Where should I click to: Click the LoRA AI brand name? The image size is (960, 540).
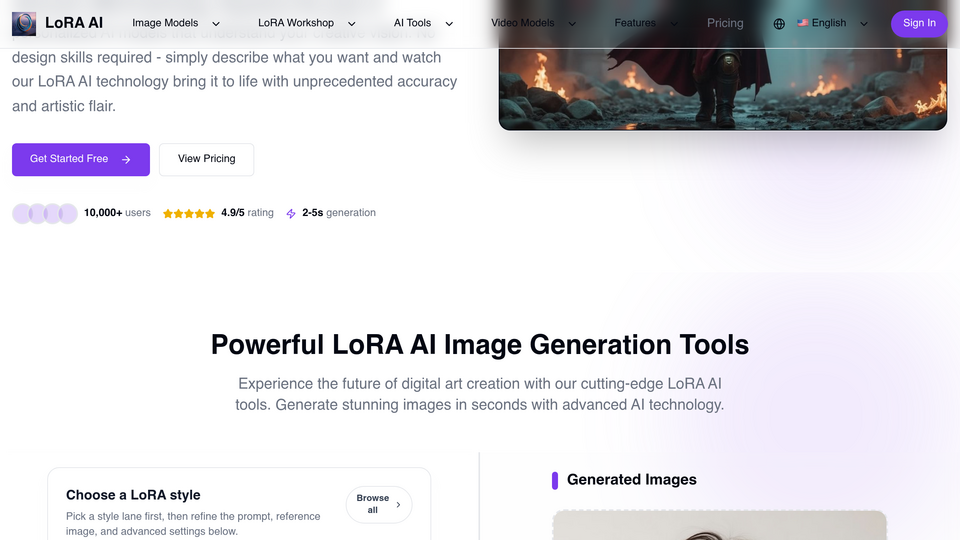tap(74, 23)
